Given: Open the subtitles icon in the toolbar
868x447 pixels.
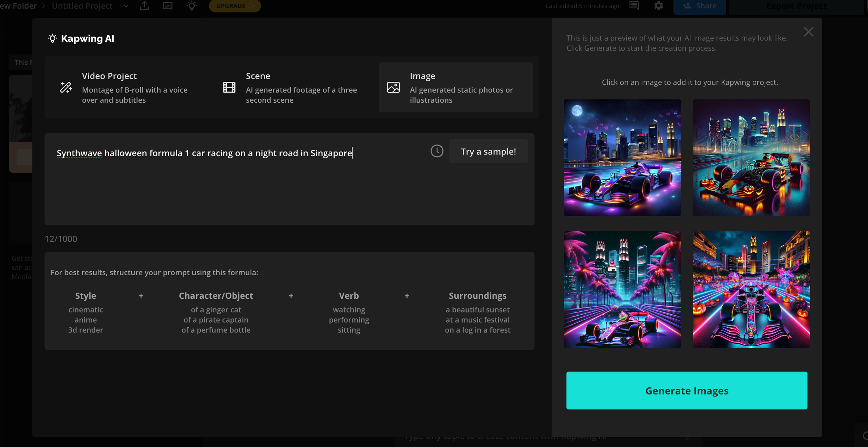Looking at the screenshot, I should [x=167, y=5].
